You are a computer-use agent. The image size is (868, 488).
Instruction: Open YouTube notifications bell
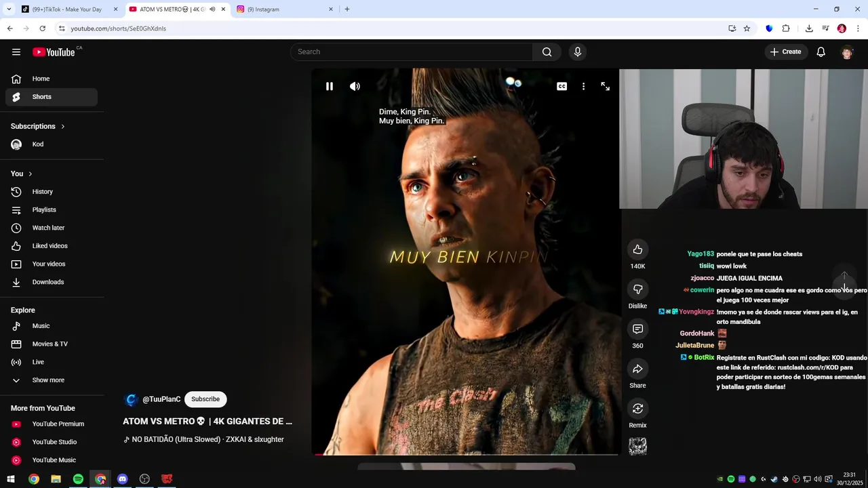[821, 52]
